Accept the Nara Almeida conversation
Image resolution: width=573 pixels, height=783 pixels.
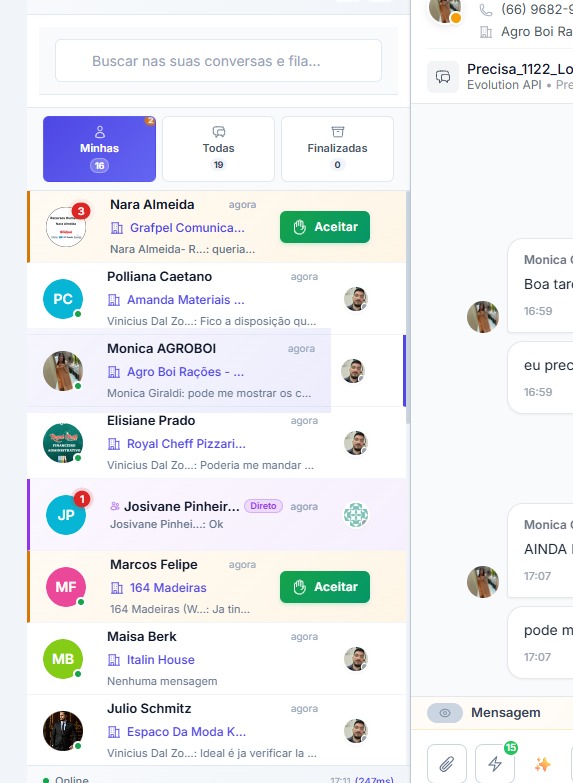325,227
